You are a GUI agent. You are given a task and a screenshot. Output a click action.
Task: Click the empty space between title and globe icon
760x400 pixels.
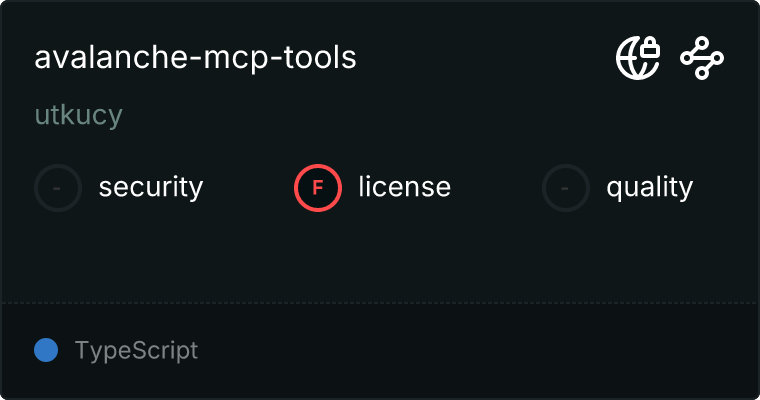pyautogui.click(x=480, y=58)
